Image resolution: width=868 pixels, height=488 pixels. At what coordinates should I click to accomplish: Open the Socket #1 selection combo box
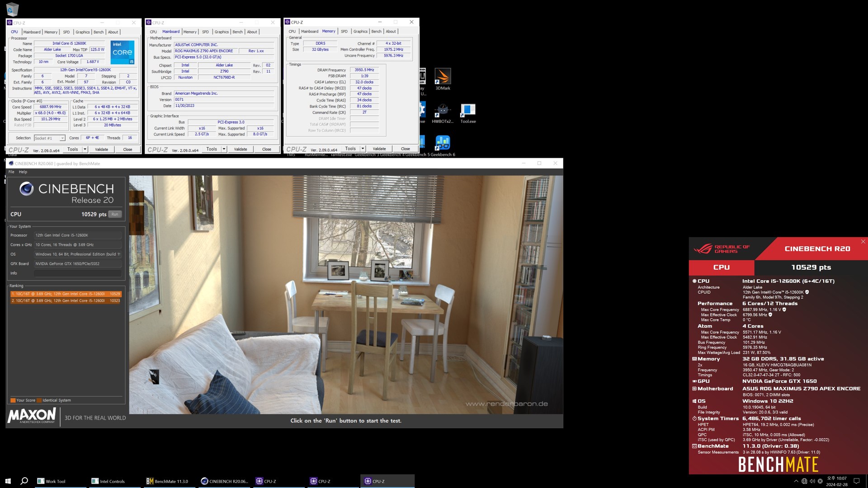pos(49,138)
